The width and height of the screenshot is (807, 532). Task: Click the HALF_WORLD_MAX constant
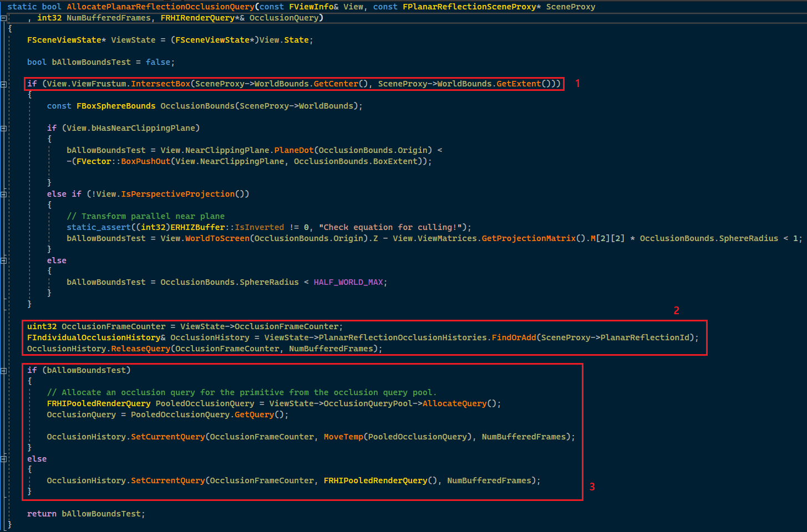[x=348, y=282]
